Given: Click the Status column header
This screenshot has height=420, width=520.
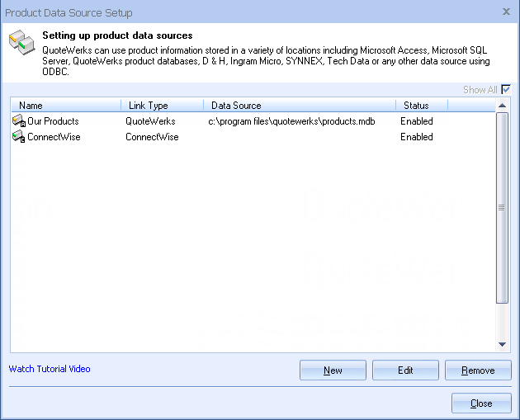Looking at the screenshot, I should click(x=421, y=106).
